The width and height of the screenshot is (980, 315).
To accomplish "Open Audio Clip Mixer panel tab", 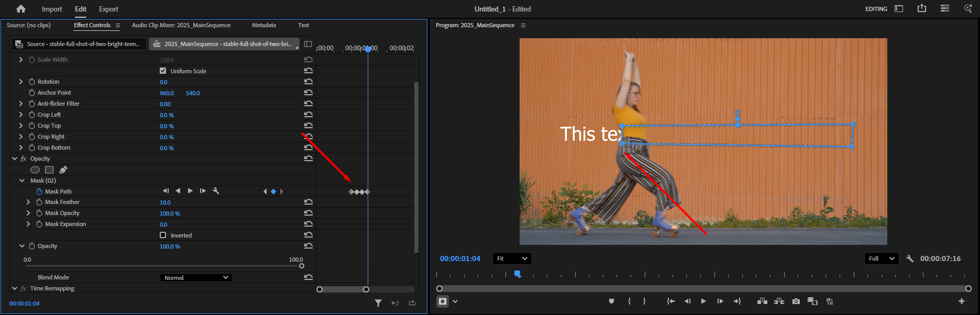I will 181,25.
